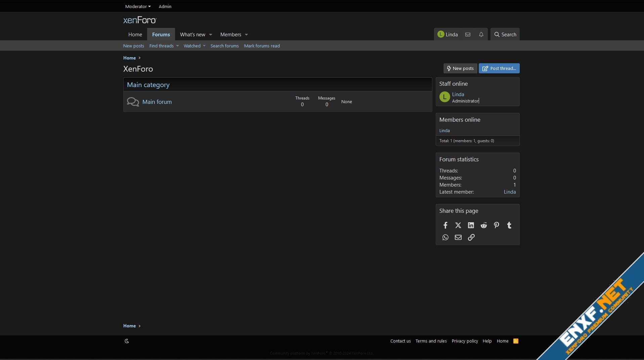Image resolution: width=644 pixels, height=360 pixels.
Task: Open Linda's profile in Staff online
Action: tap(458, 94)
